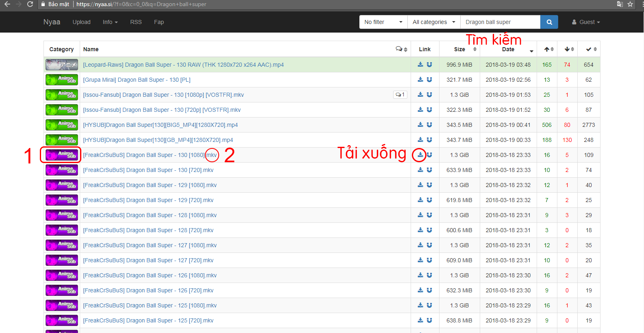This screenshot has height=333, width=644.
Task: Click Anime Sub category icon for Grupa Mirai
Action: [62, 80]
